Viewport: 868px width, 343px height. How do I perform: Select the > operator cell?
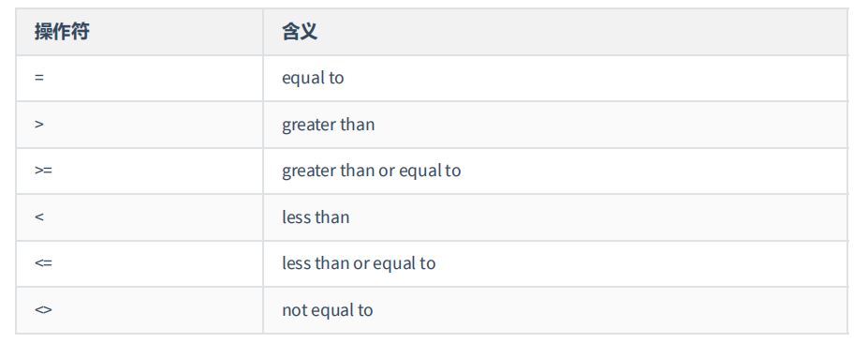[x=140, y=125]
